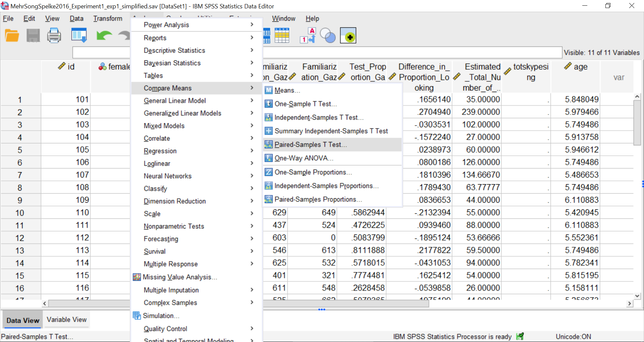
Task: Open the View menu
Action: (52, 18)
